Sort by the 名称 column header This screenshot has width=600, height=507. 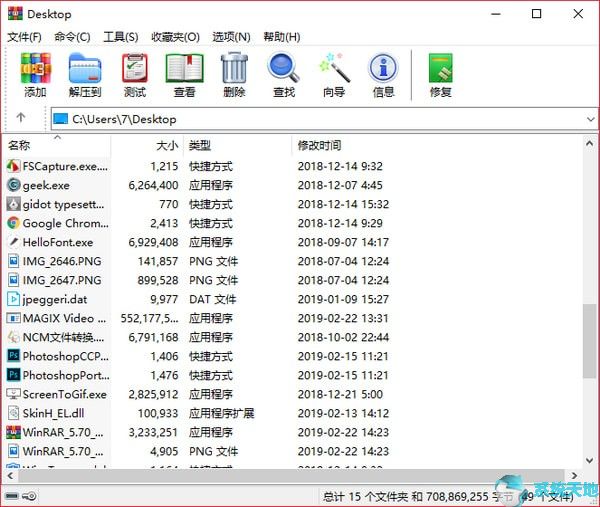(x=58, y=145)
